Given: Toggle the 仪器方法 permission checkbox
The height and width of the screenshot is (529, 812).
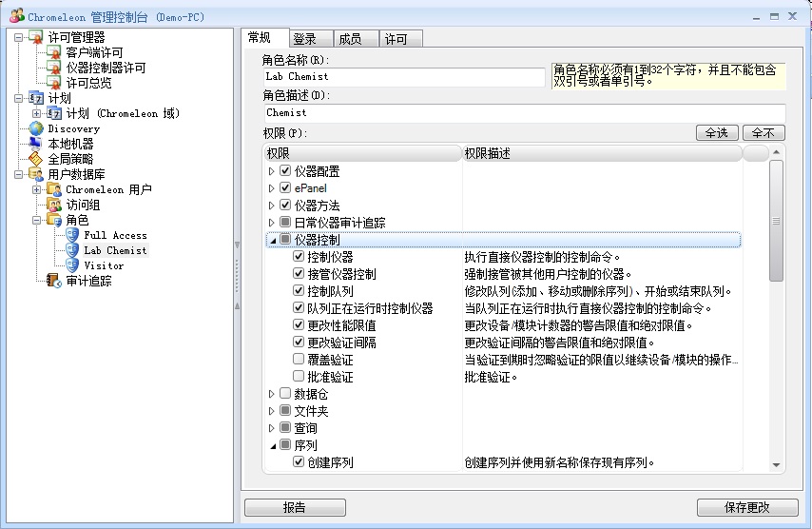Looking at the screenshot, I should coord(285,205).
